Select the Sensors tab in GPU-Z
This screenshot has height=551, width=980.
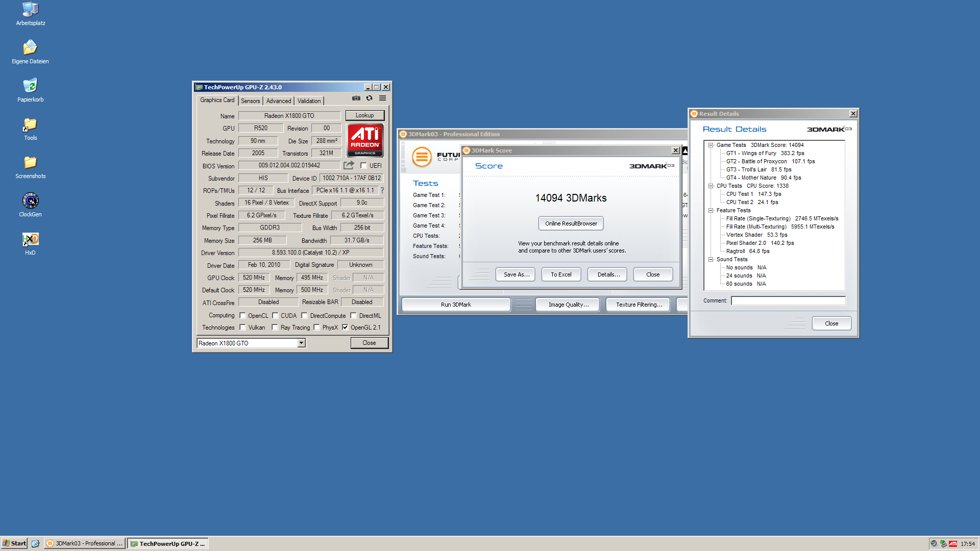[x=249, y=100]
